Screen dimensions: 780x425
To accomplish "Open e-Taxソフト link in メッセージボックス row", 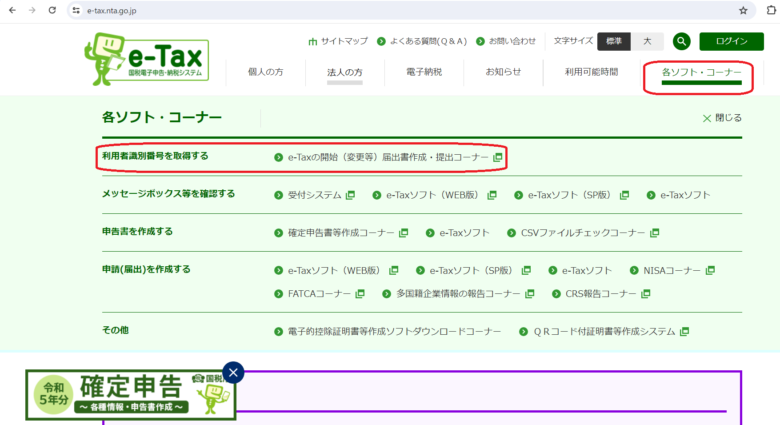I will [x=685, y=195].
